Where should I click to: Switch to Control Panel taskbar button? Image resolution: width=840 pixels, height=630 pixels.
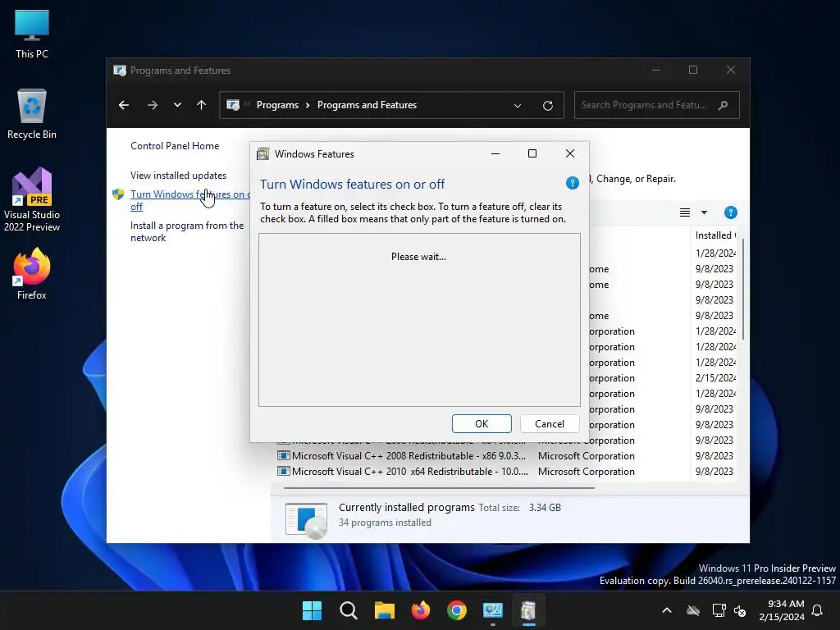493,610
